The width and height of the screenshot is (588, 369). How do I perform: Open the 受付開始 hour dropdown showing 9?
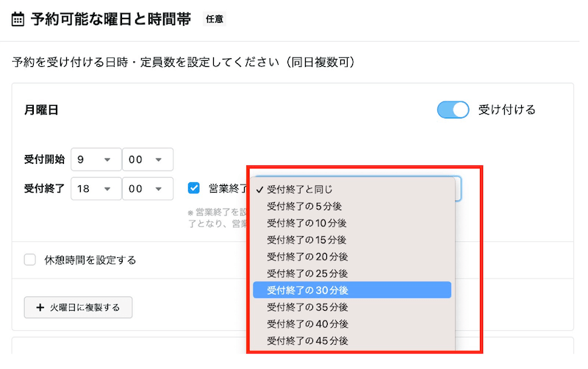[95, 160]
